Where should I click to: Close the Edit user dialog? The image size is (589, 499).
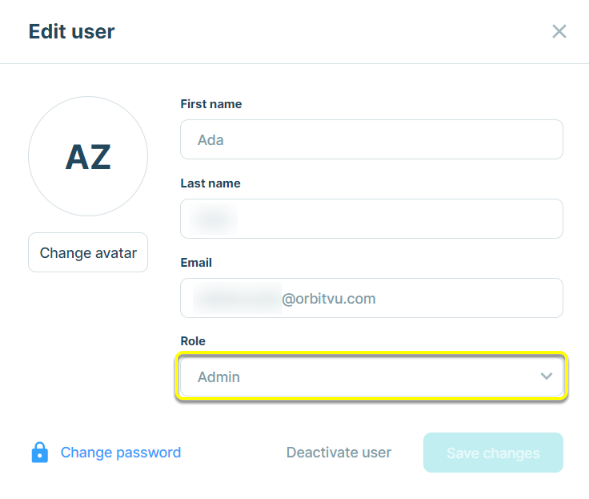tap(559, 32)
